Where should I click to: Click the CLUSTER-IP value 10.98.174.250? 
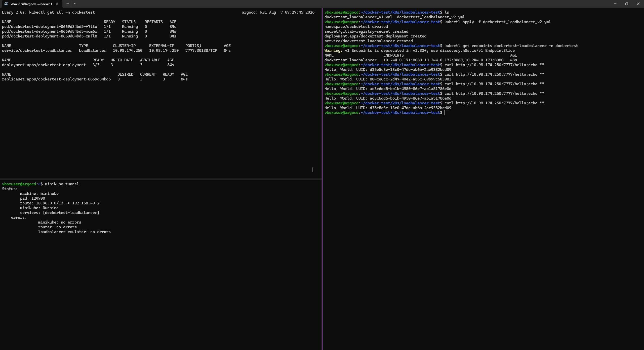tap(128, 51)
